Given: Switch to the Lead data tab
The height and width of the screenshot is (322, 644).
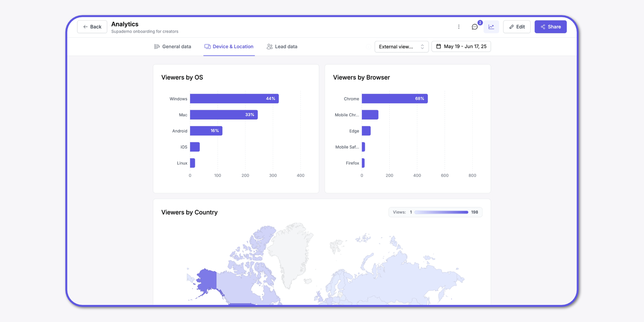Looking at the screenshot, I should point(286,47).
